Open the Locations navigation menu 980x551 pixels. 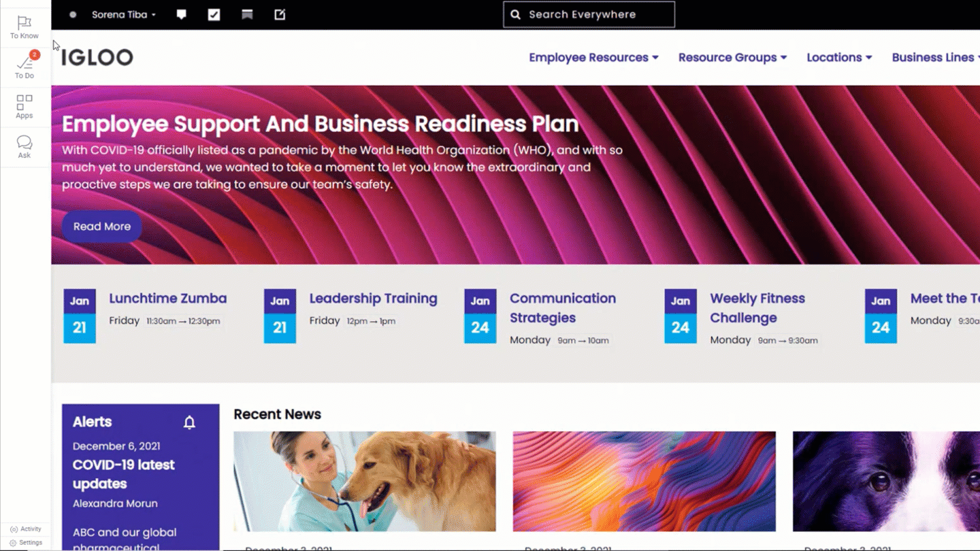[x=839, y=58]
